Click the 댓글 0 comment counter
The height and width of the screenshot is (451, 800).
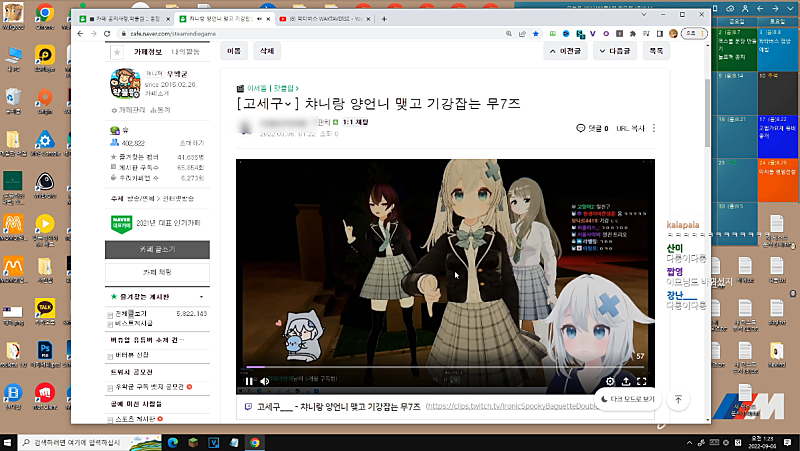592,129
